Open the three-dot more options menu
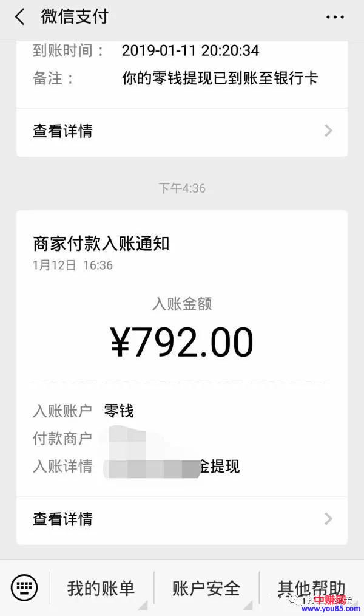Image resolution: width=364 pixels, height=616 pixels. (x=335, y=18)
